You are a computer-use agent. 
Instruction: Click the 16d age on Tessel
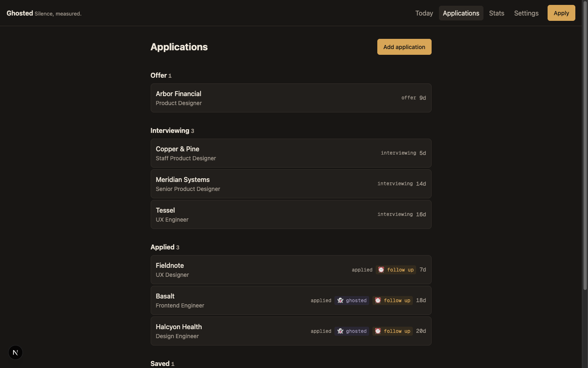(x=421, y=215)
